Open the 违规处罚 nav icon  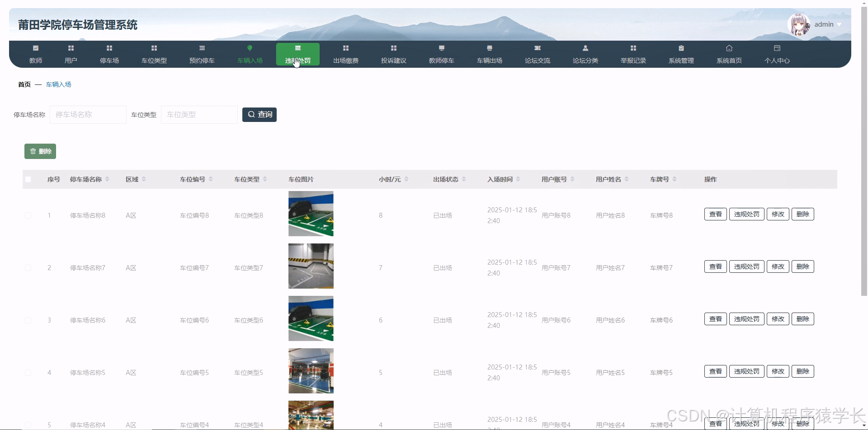(298, 48)
